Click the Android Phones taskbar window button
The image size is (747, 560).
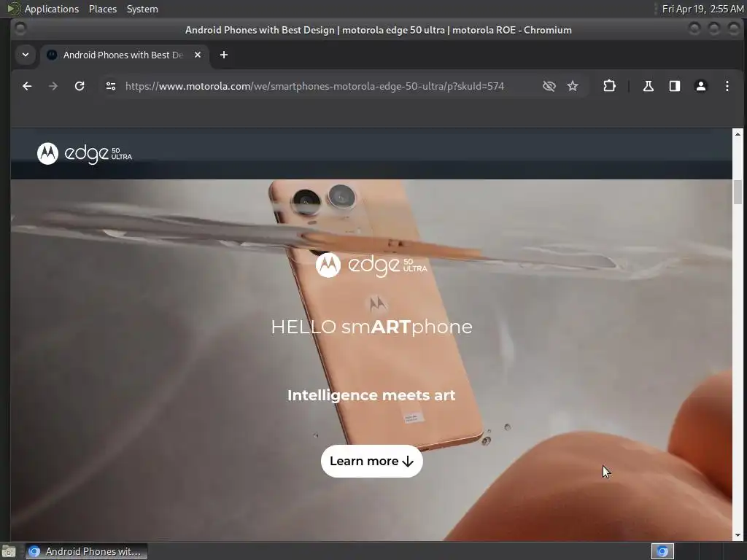86,551
